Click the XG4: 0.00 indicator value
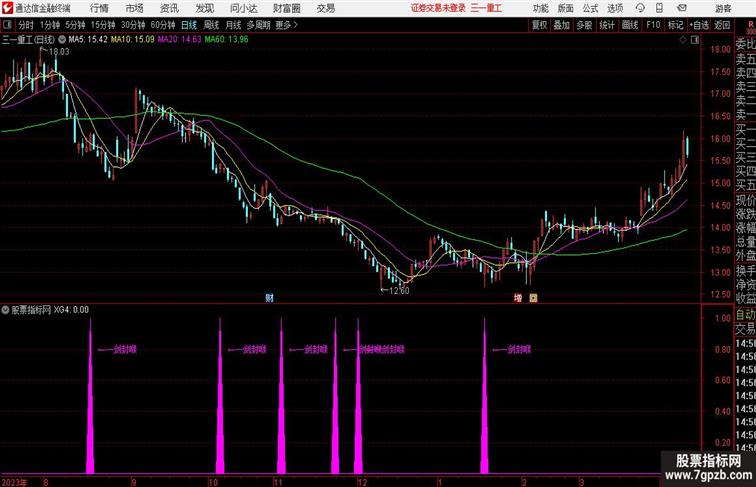The width and height of the screenshot is (756, 487). pos(71,310)
